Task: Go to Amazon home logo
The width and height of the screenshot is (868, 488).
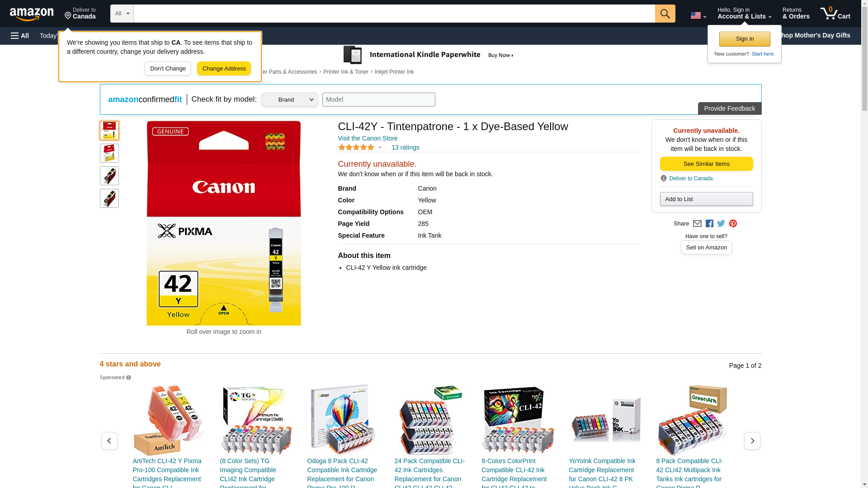Action: [32, 14]
